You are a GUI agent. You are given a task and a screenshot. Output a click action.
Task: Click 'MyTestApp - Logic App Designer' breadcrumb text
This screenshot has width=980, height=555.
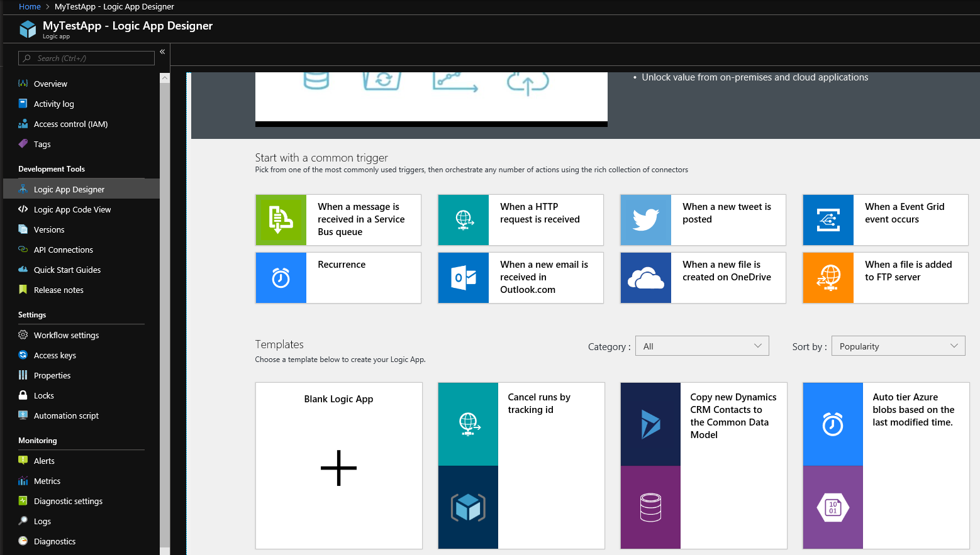[114, 7]
